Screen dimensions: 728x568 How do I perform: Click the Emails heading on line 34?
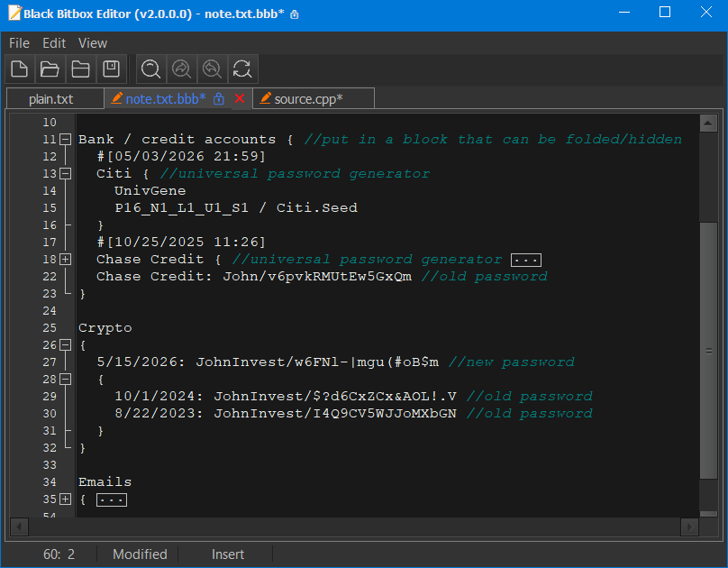point(105,482)
